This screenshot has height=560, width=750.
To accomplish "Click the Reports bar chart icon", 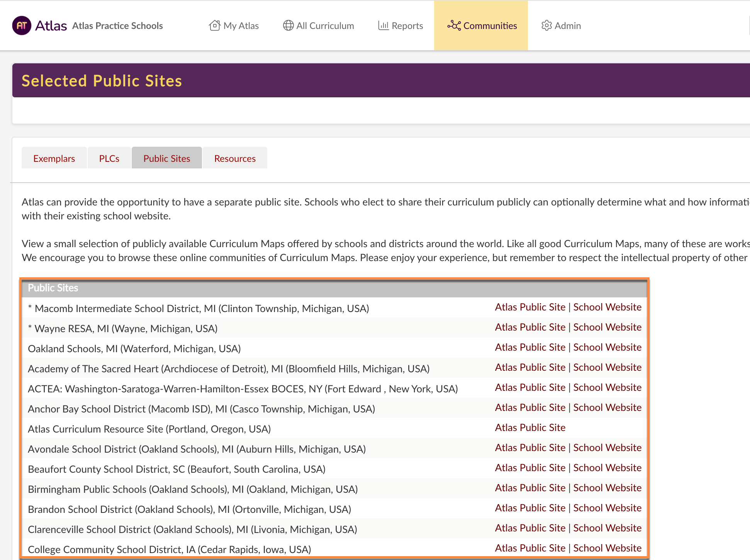I will tap(383, 25).
